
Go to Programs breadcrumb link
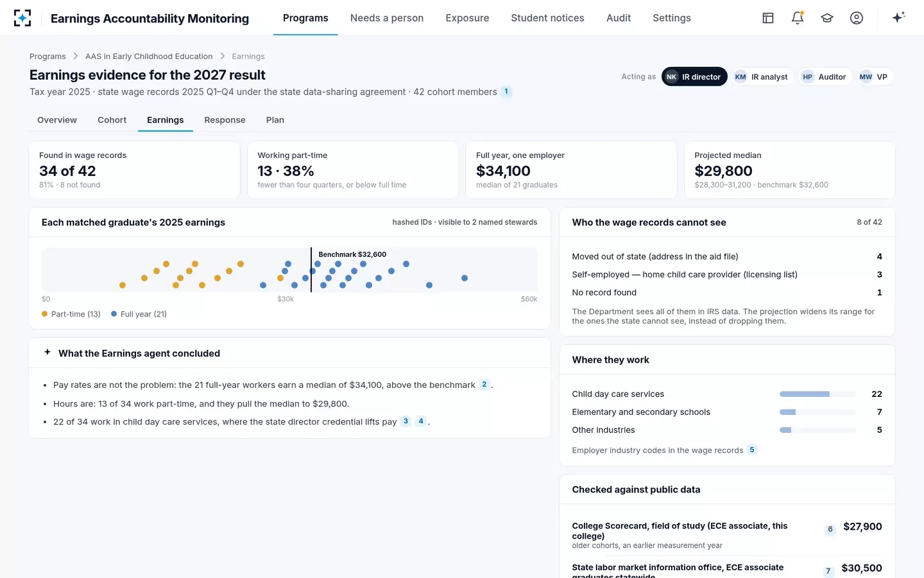coord(47,57)
